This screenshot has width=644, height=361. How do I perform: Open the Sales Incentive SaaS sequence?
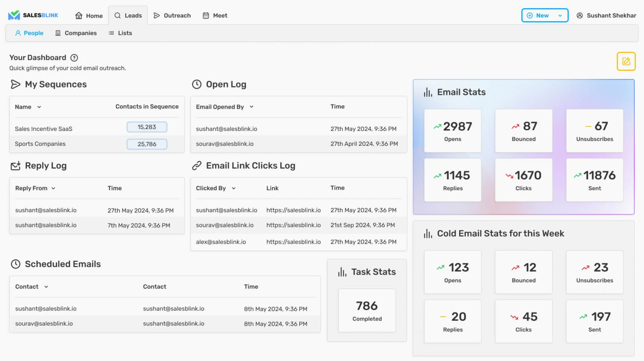pos(43,129)
